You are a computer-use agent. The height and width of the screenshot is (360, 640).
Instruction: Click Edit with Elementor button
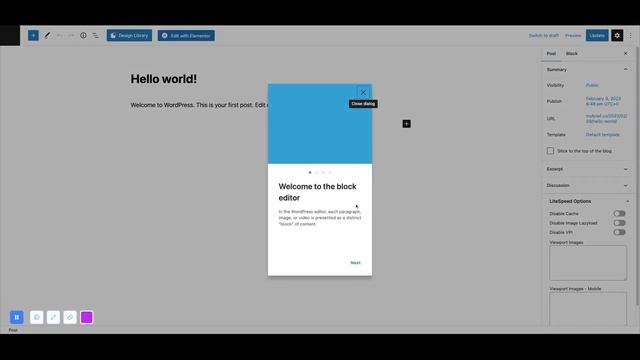point(186,36)
